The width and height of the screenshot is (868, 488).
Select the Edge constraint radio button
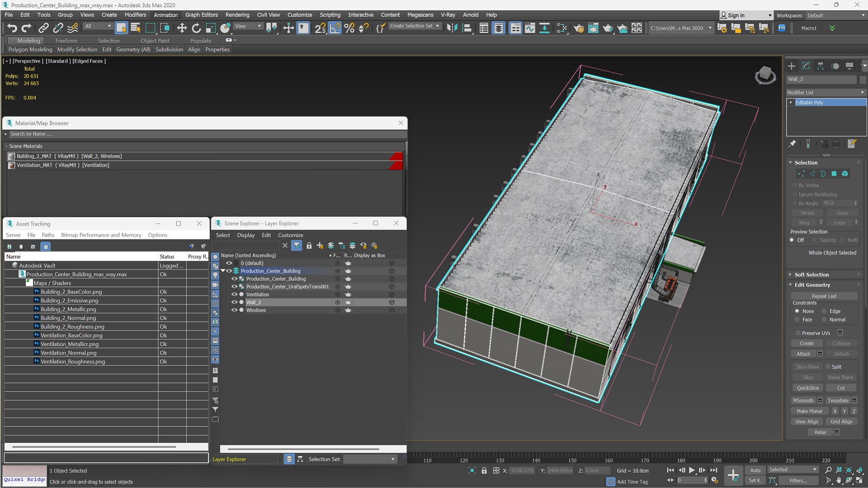[824, 311]
